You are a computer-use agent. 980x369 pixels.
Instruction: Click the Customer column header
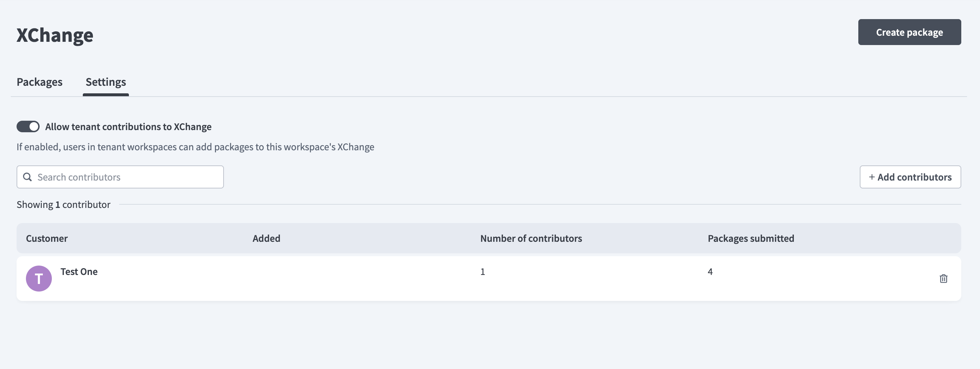point(47,239)
